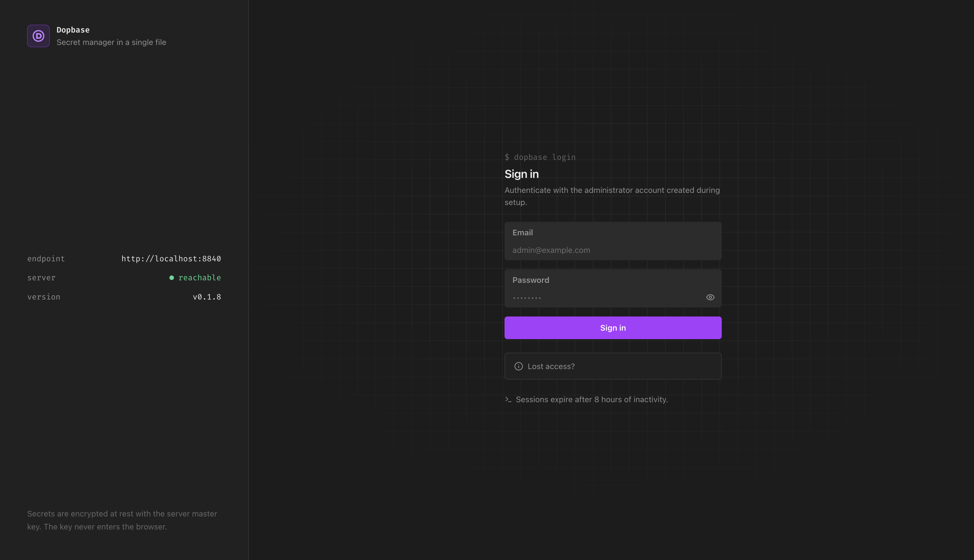This screenshot has width=974, height=560.
Task: Click the 'Authenticate with the administrator account' description
Action: [x=612, y=196]
